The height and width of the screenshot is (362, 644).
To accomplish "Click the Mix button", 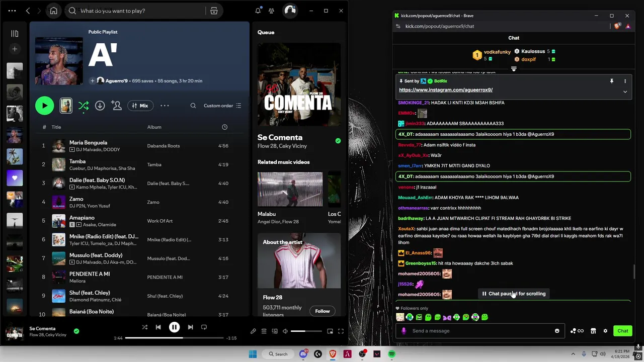I will 140,106.
